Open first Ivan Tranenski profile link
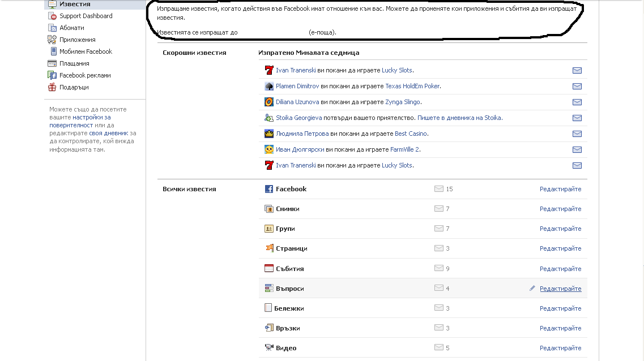644x361 pixels. pos(296,71)
